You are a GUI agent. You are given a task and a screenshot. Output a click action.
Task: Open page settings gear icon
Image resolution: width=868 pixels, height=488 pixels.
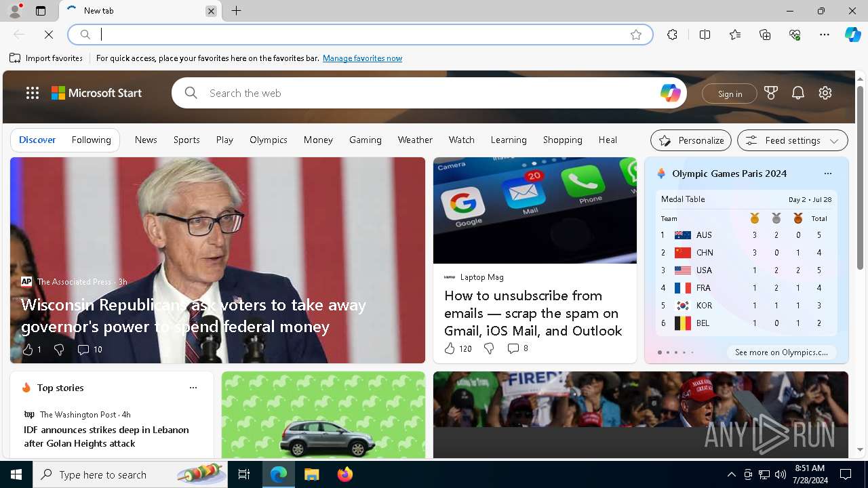point(825,93)
